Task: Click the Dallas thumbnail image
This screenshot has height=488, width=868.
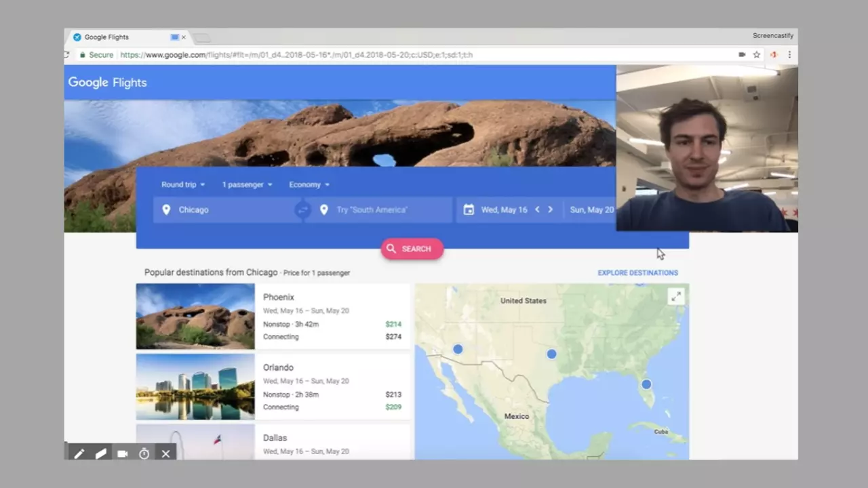Action: (x=195, y=442)
